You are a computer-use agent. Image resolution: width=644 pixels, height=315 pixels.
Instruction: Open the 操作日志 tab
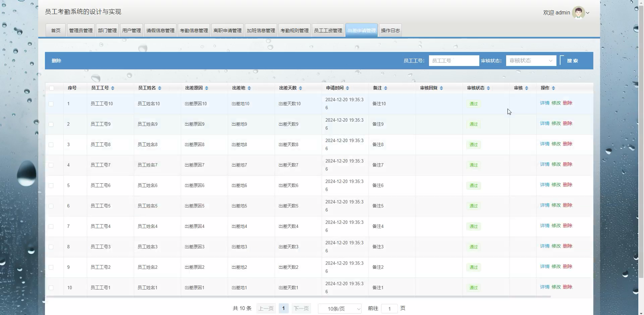390,30
